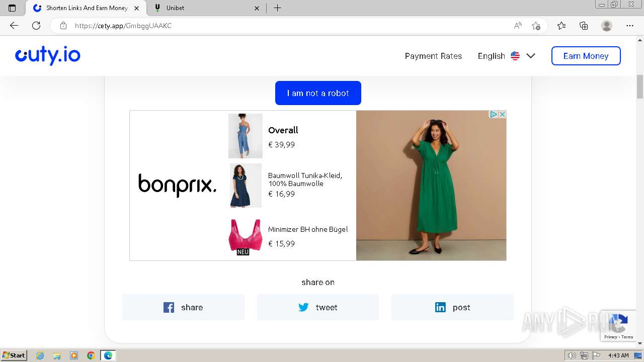Open the Action Center flag icon
644x362 pixels.
pyautogui.click(x=596, y=355)
